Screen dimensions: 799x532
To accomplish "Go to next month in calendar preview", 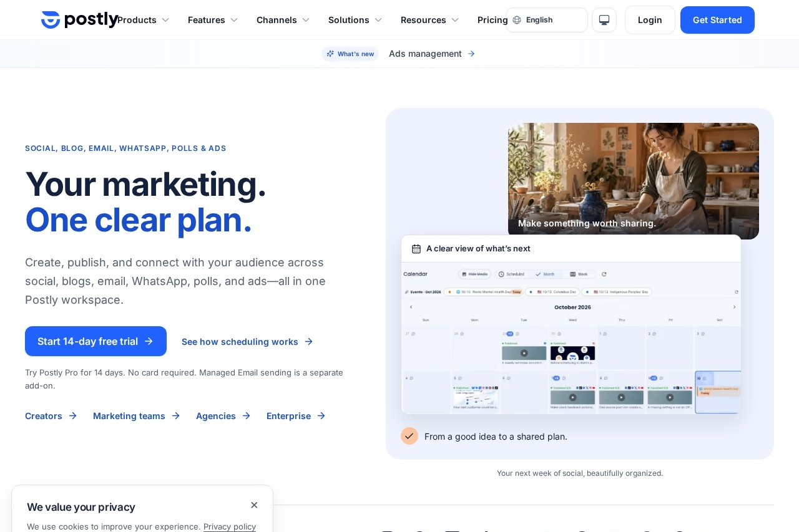I will [x=734, y=307].
